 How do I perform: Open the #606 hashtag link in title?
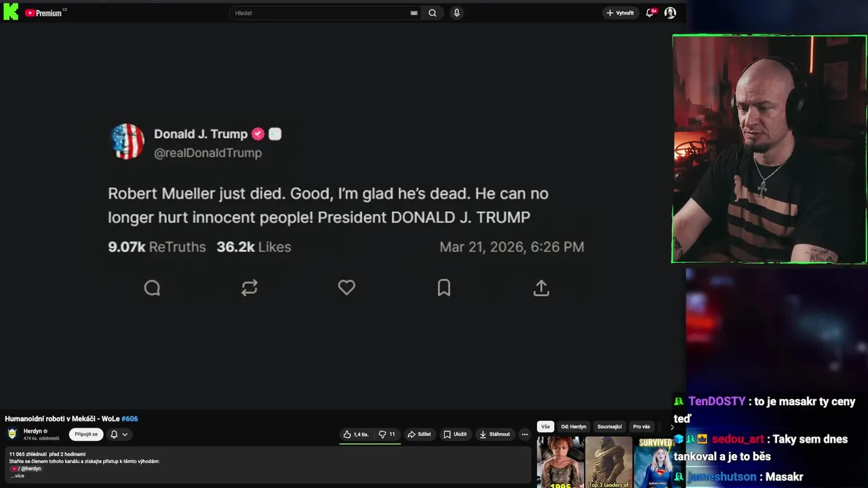pos(130,419)
